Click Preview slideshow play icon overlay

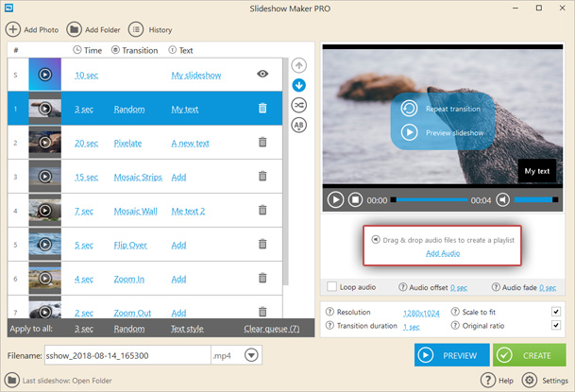[409, 132]
